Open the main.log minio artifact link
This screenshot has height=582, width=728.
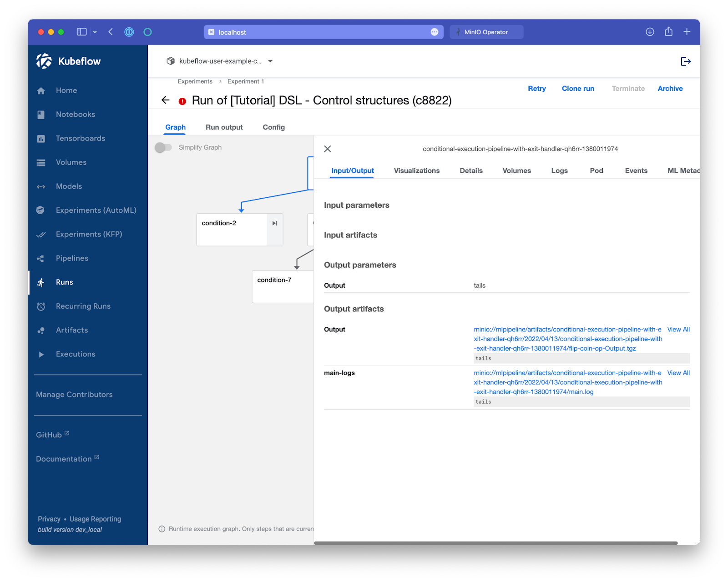click(567, 382)
